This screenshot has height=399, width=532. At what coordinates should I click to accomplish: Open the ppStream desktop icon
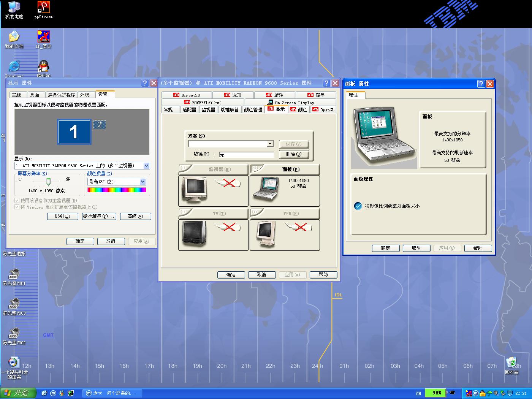(43, 7)
